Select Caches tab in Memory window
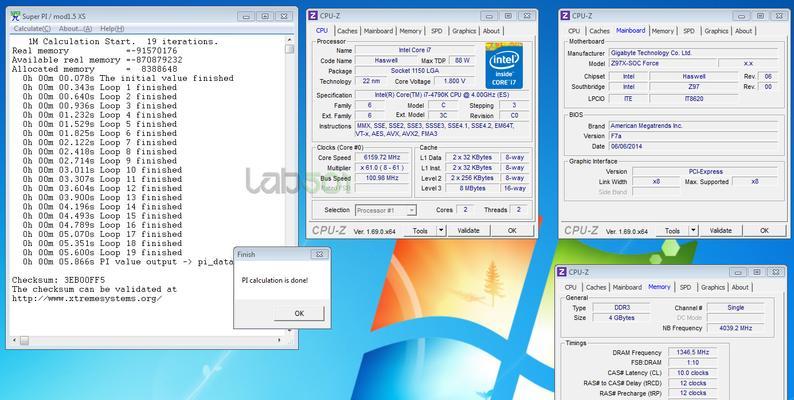The width and height of the screenshot is (794, 400). [x=596, y=287]
